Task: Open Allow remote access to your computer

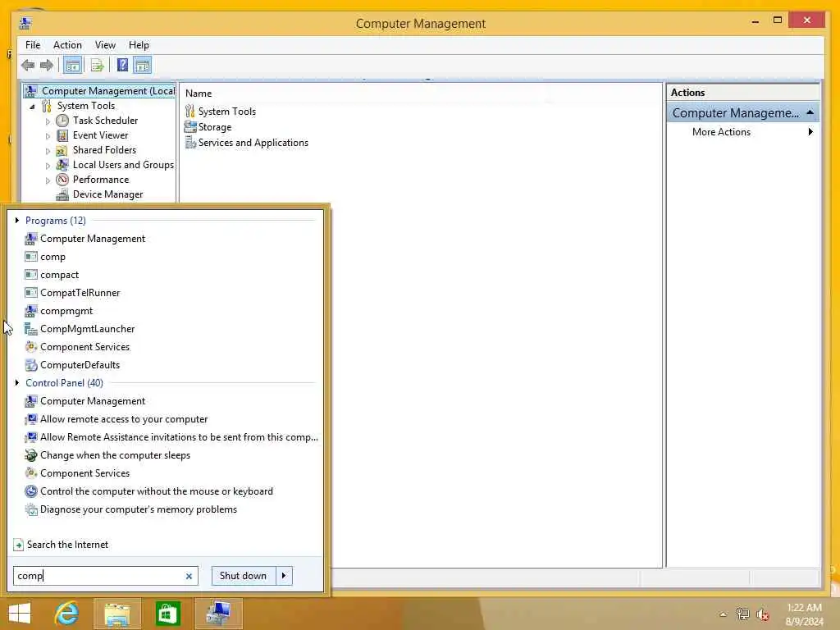Action: click(x=124, y=419)
